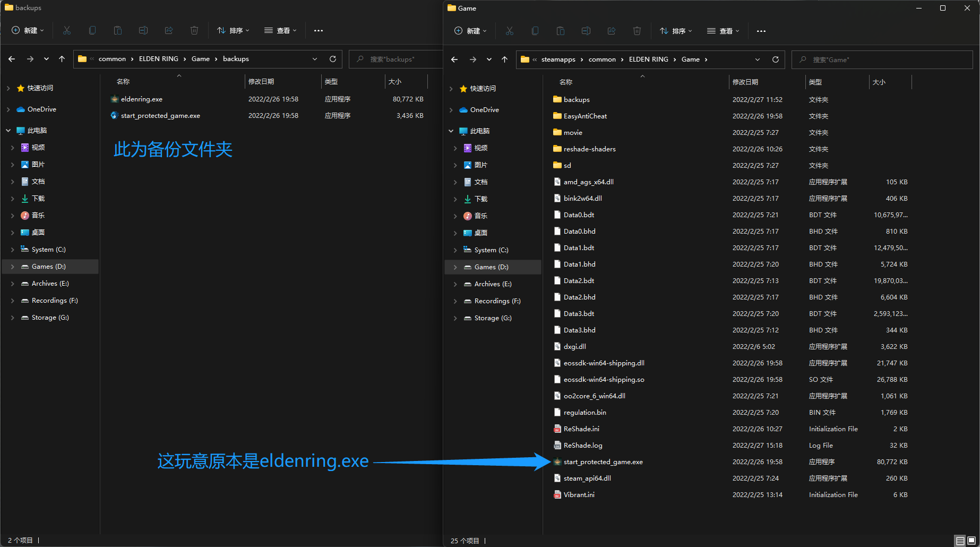
Task: Open See more (…) menu in backups window
Action: (319, 30)
